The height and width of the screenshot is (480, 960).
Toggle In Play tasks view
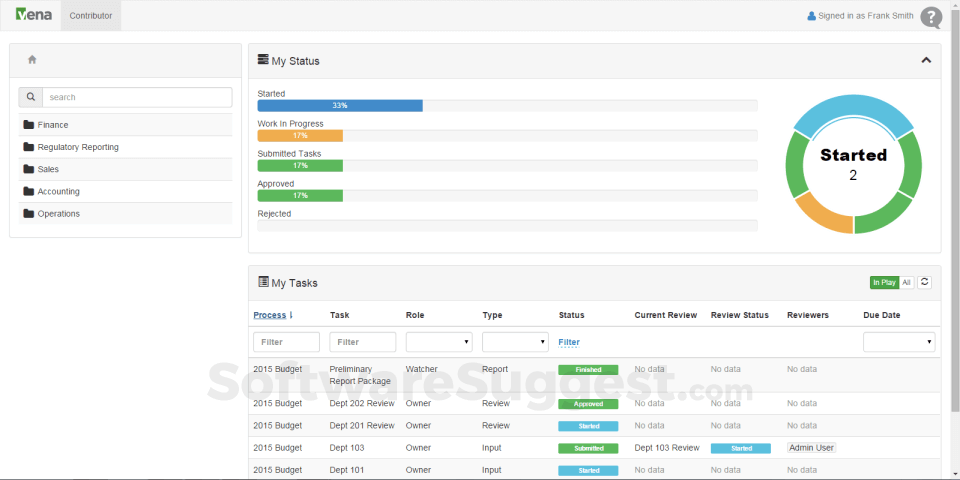point(884,282)
